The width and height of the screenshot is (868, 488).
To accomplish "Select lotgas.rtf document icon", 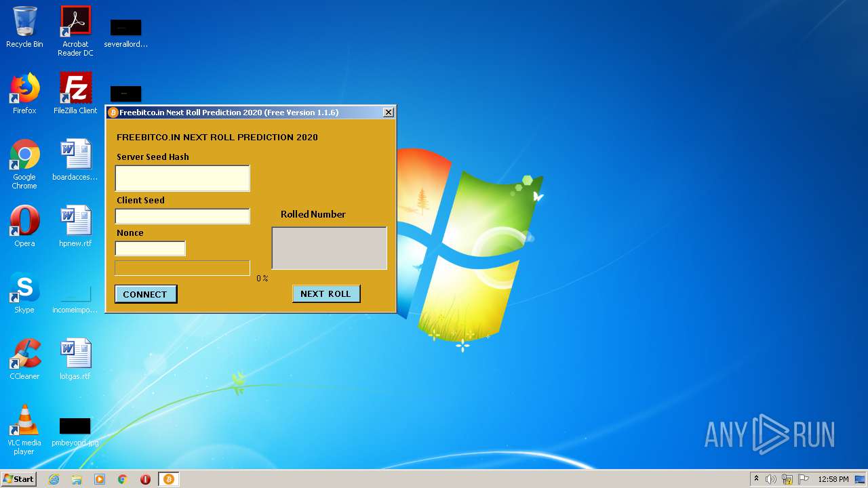I will (x=75, y=359).
